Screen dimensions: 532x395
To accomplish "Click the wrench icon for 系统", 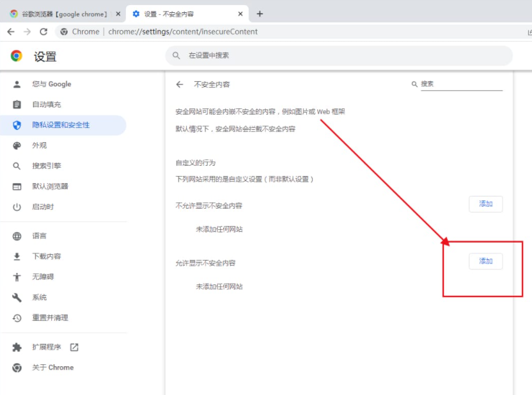I will coord(17,298).
